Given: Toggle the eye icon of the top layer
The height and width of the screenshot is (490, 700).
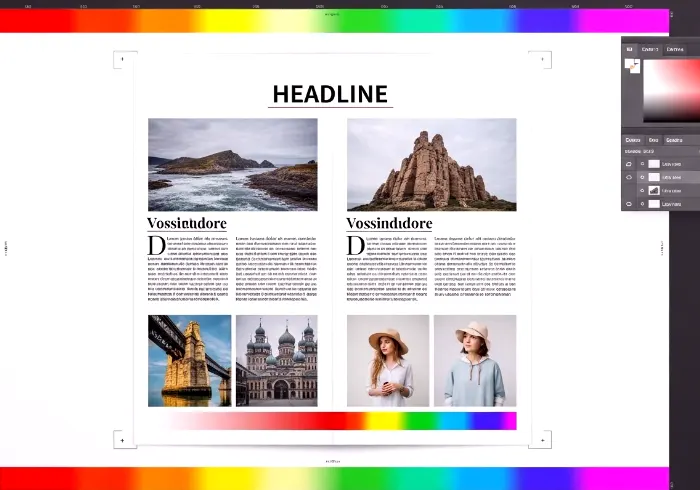Looking at the screenshot, I should point(629,164).
